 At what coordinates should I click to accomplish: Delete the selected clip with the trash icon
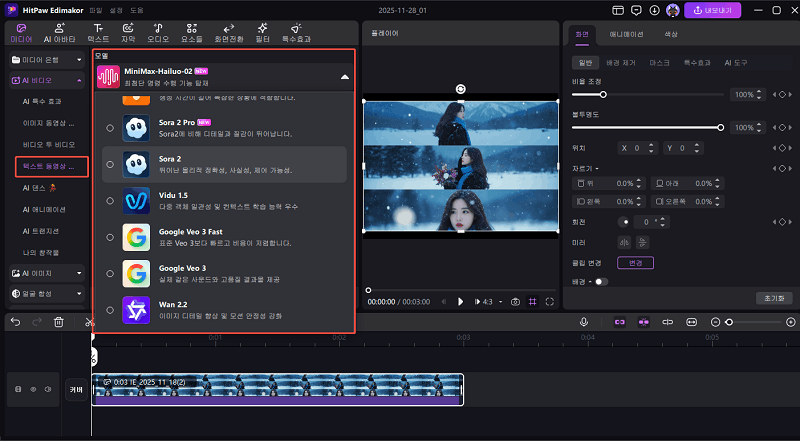59,322
